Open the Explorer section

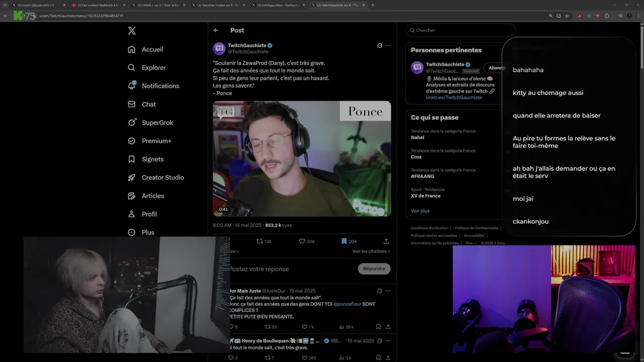[147, 67]
